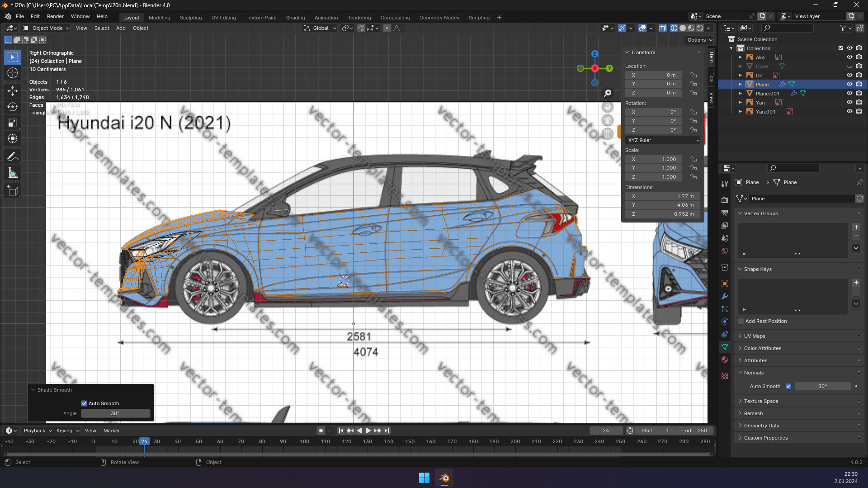Open the File menu

point(20,16)
